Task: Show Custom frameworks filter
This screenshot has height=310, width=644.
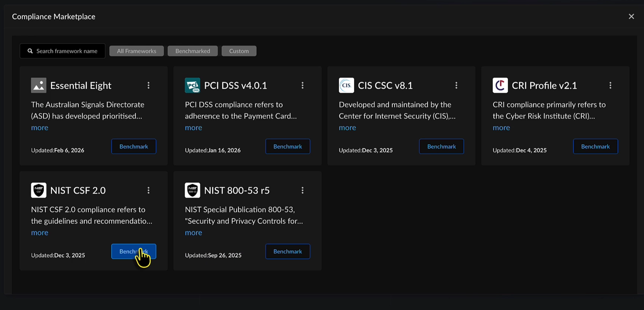Action: [x=239, y=51]
